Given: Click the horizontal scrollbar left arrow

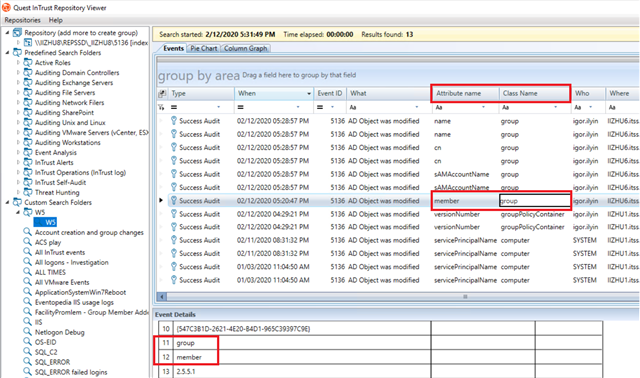Looking at the screenshot, I should coord(162,297).
